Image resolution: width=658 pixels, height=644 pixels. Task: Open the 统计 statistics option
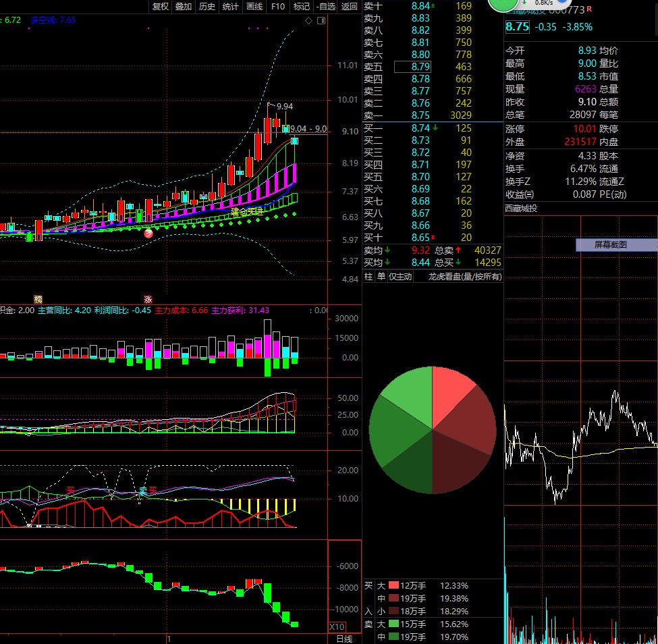230,6
